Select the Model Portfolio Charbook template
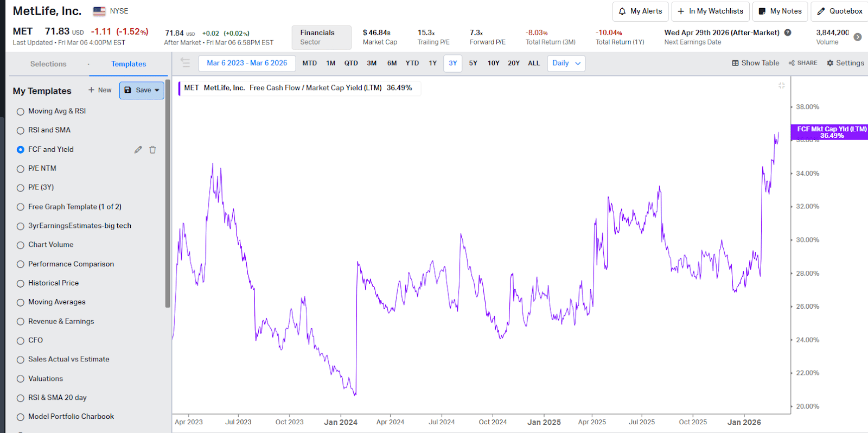The width and height of the screenshot is (868, 433). [21, 417]
